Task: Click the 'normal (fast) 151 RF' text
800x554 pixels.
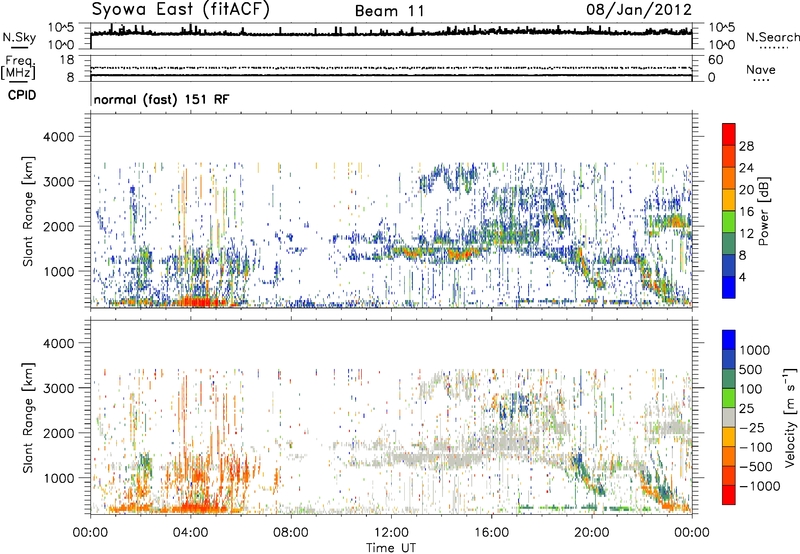Action: pyautogui.click(x=161, y=99)
